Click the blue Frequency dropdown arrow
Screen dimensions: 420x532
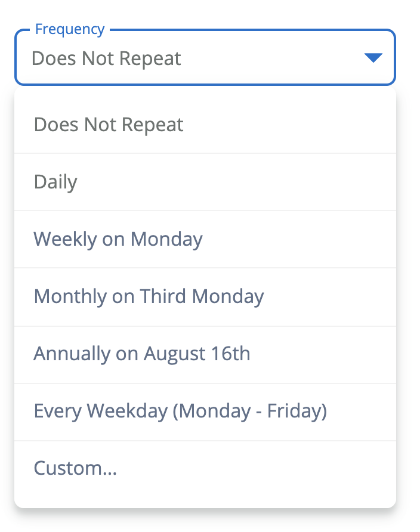coord(373,58)
